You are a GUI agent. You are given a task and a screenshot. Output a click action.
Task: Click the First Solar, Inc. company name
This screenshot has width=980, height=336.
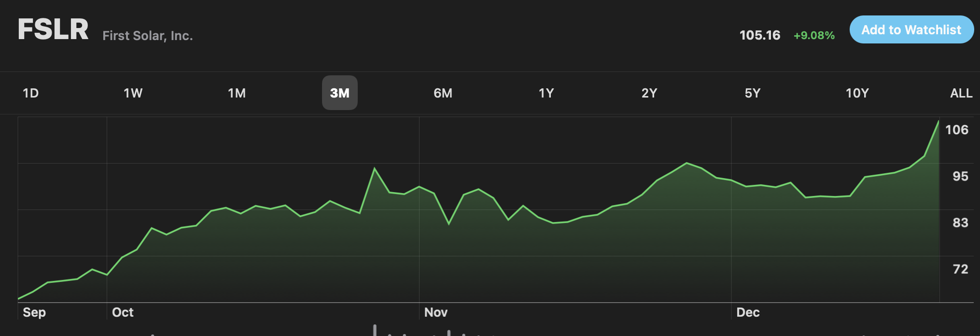click(x=148, y=36)
